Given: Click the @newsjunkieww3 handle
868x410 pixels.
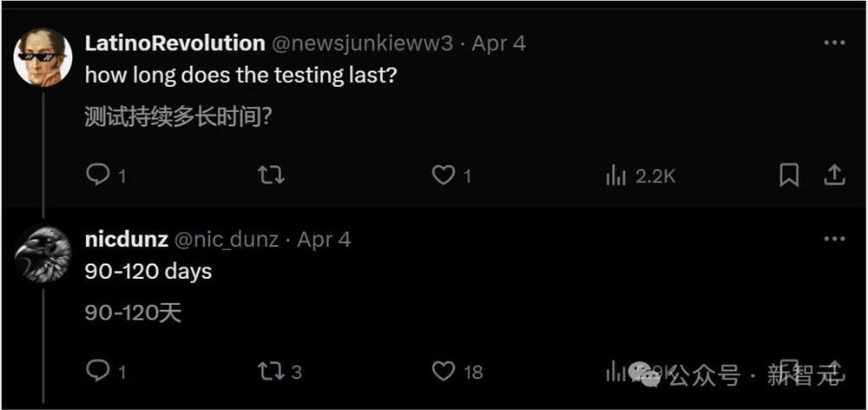Looking at the screenshot, I should [363, 43].
